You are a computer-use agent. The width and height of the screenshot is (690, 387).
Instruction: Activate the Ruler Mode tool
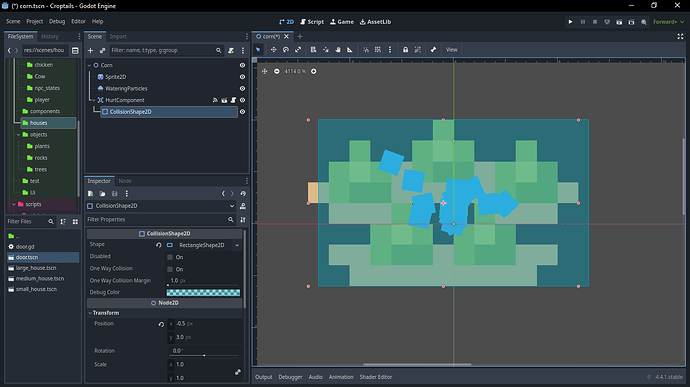pyautogui.click(x=350, y=50)
